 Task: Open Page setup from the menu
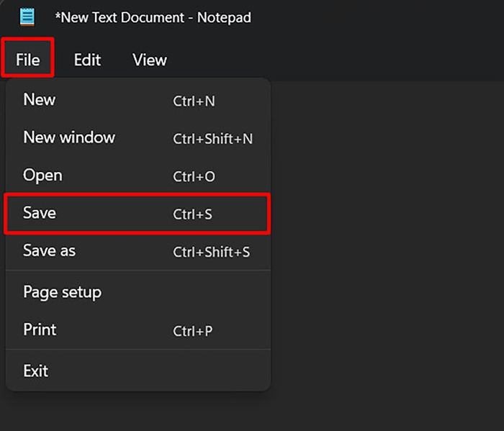(138, 292)
